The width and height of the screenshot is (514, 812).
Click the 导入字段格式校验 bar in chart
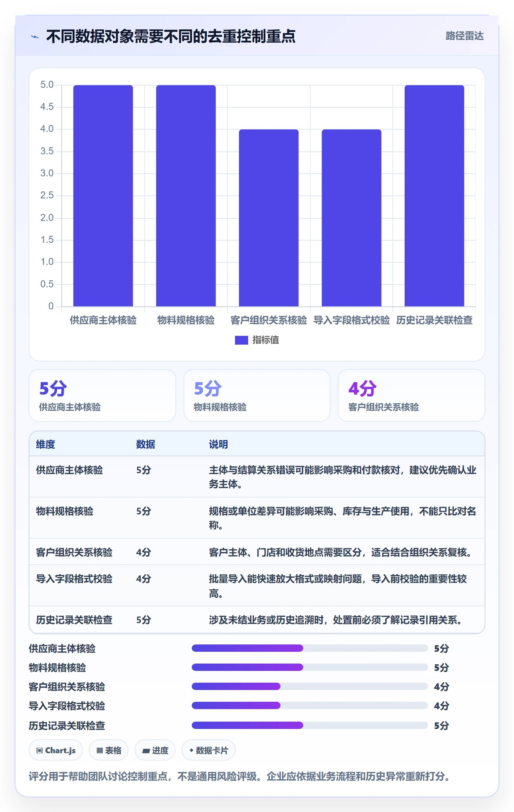351,218
